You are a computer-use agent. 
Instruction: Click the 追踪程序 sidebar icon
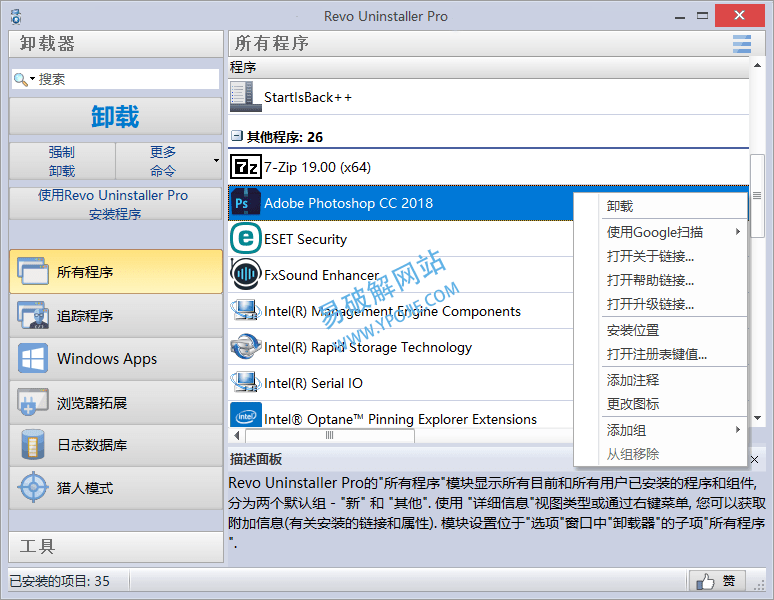[33, 315]
